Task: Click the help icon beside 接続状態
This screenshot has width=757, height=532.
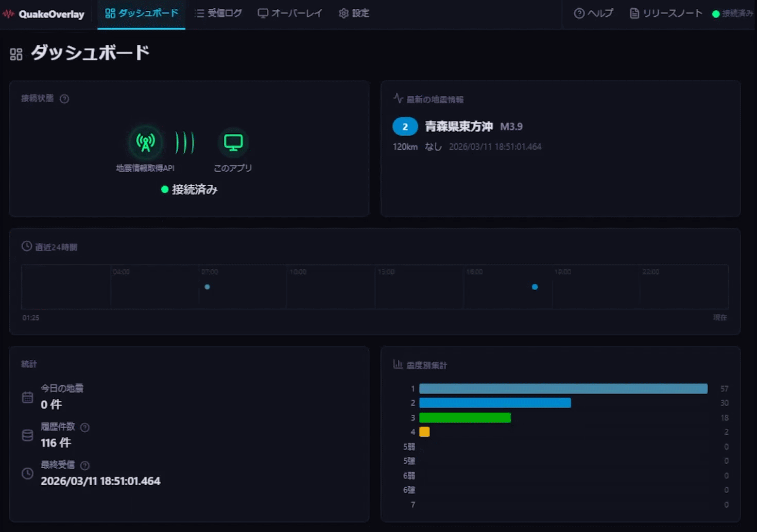Action: pyautogui.click(x=64, y=99)
